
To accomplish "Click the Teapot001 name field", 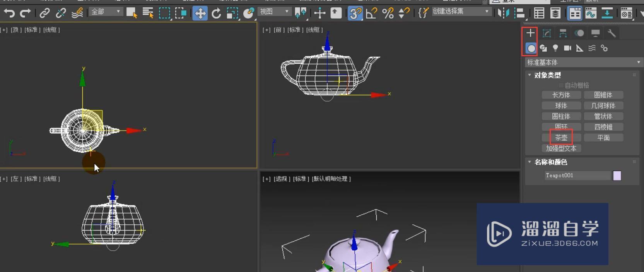I will [577, 176].
